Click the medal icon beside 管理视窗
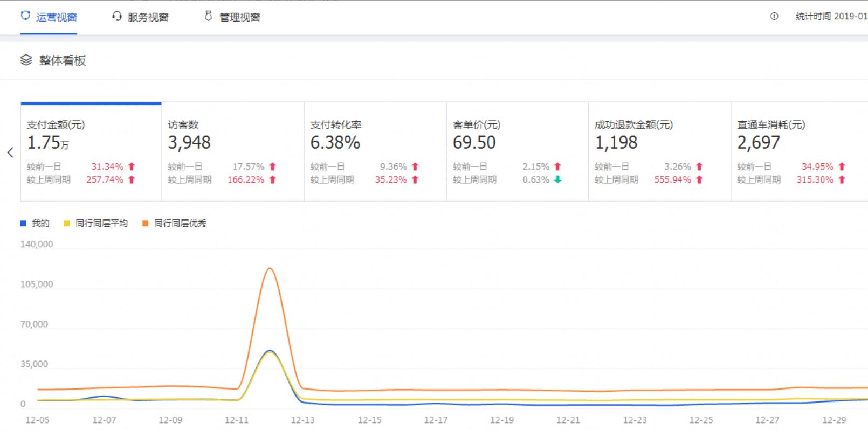Viewport: 868px width, 444px height. coord(208,16)
